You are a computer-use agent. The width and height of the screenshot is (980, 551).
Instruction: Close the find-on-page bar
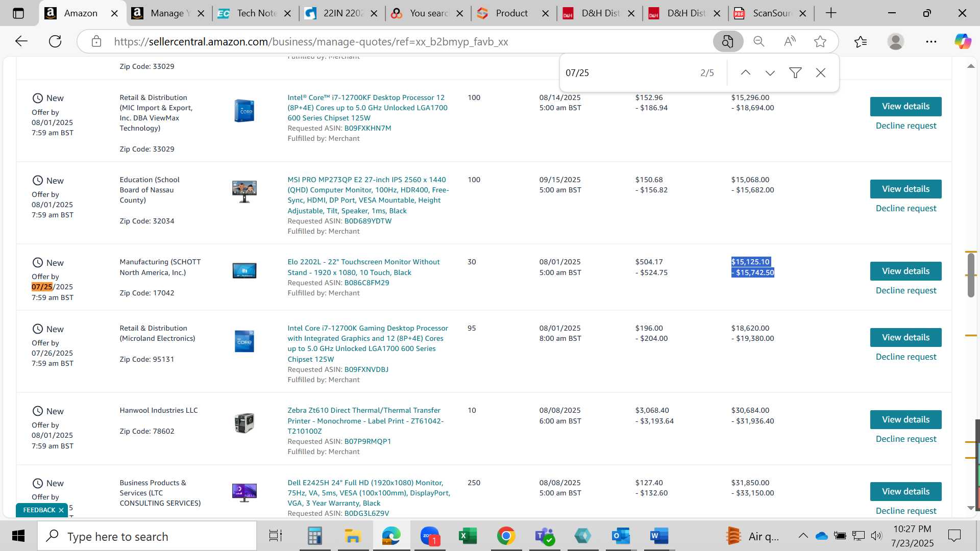coord(821,73)
